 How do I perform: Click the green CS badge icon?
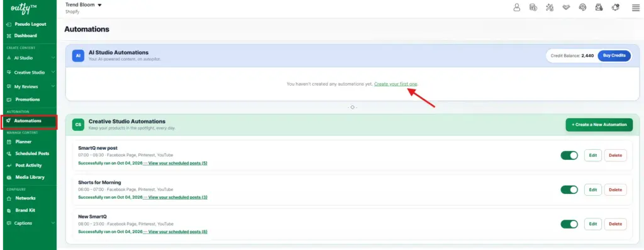click(78, 125)
